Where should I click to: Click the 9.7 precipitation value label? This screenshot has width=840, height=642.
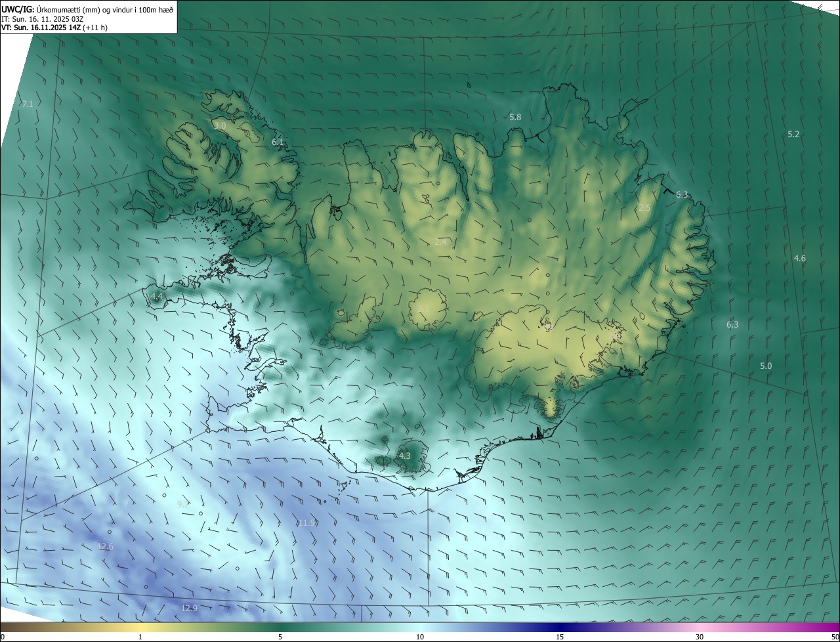[183, 504]
